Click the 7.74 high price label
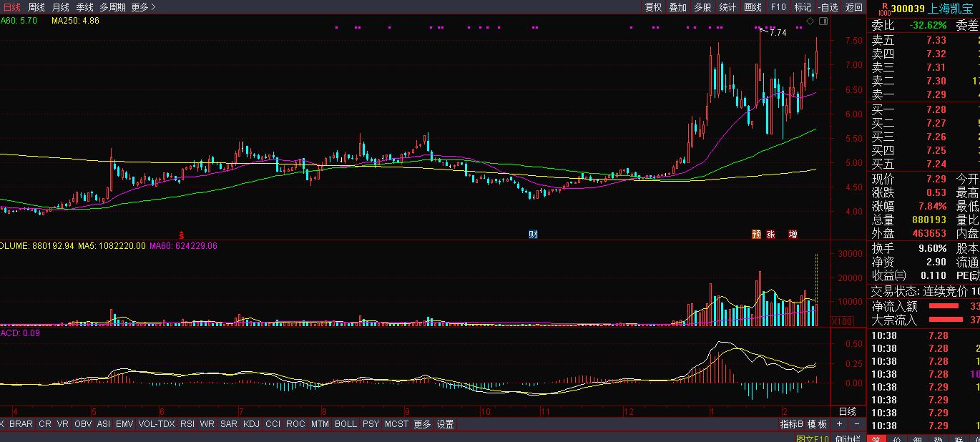Image resolution: width=980 pixels, height=442 pixels. 778,33
